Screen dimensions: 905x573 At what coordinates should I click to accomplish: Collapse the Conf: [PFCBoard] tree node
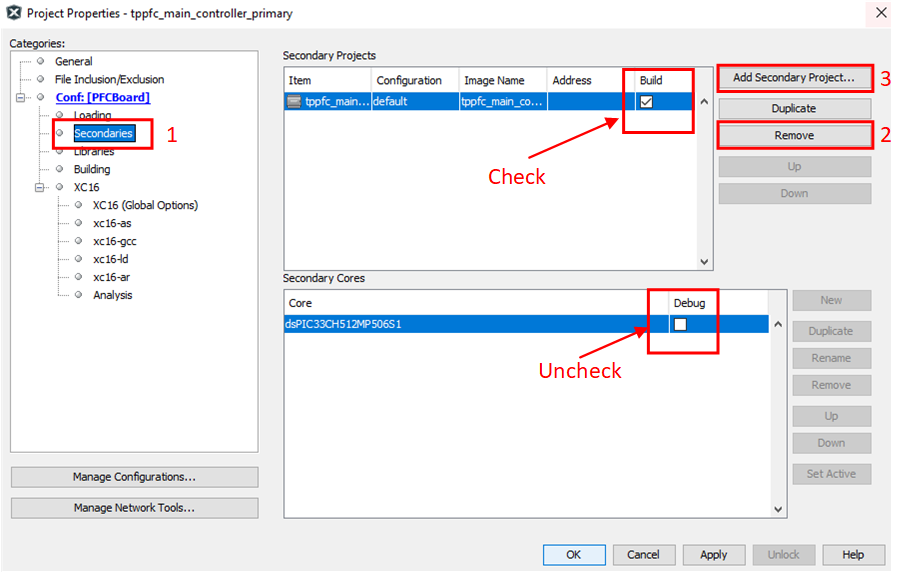click(20, 98)
